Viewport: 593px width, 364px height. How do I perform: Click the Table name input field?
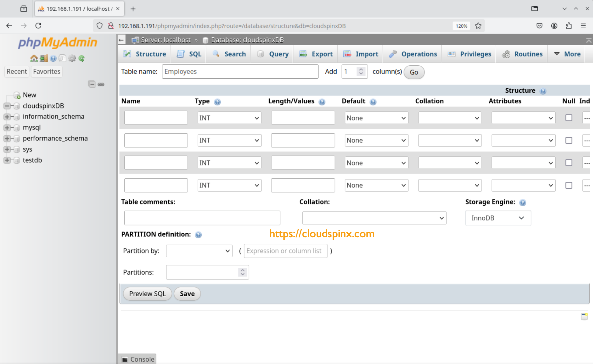(240, 71)
